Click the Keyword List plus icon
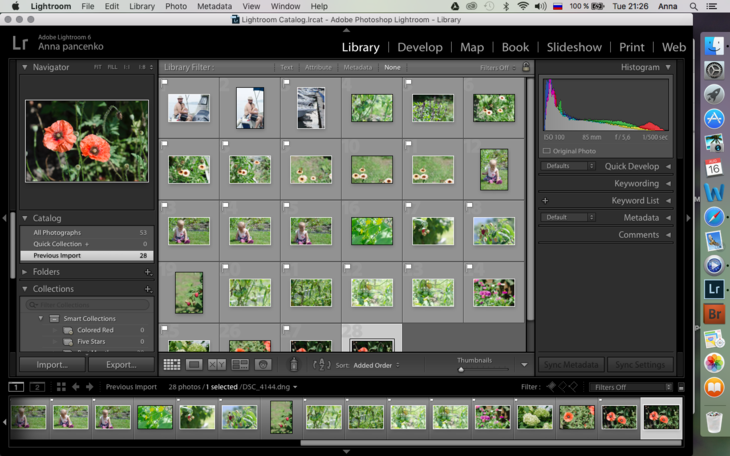The width and height of the screenshot is (730, 456). pyautogui.click(x=545, y=201)
